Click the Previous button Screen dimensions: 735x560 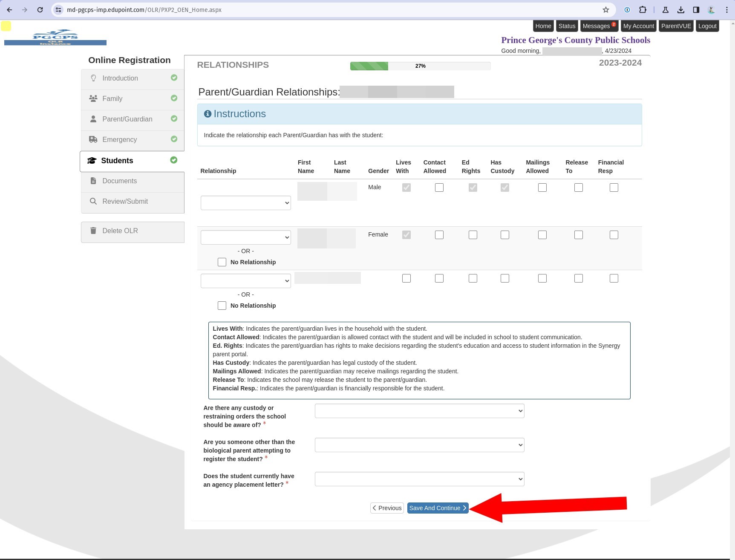coord(387,508)
